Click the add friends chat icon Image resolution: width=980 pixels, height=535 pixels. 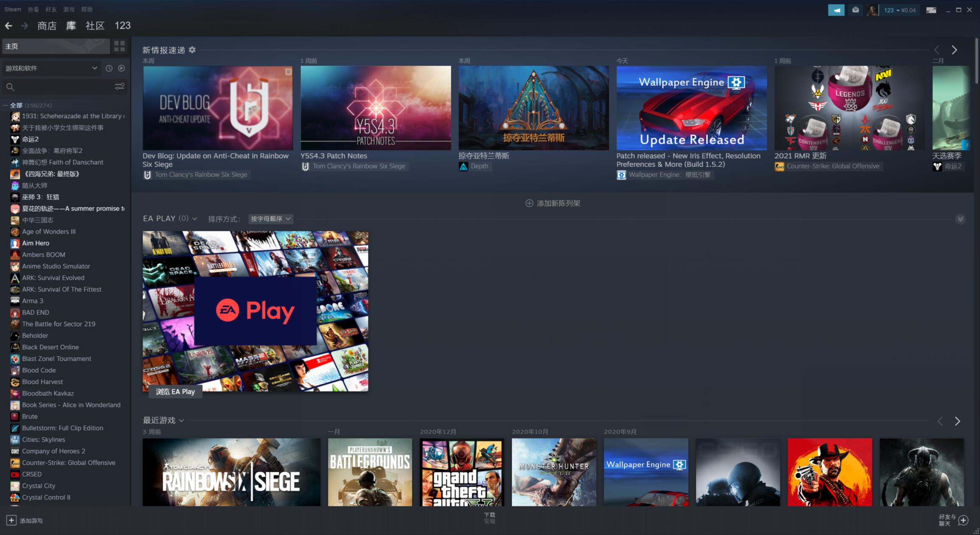963,520
